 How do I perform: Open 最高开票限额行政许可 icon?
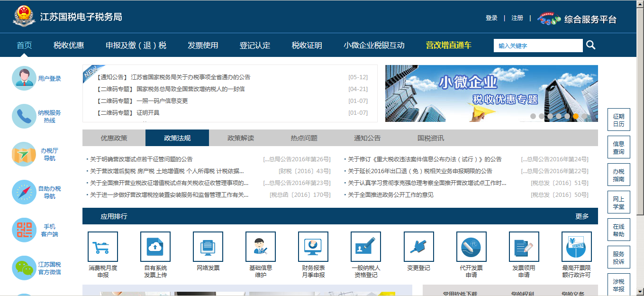pos(576,246)
